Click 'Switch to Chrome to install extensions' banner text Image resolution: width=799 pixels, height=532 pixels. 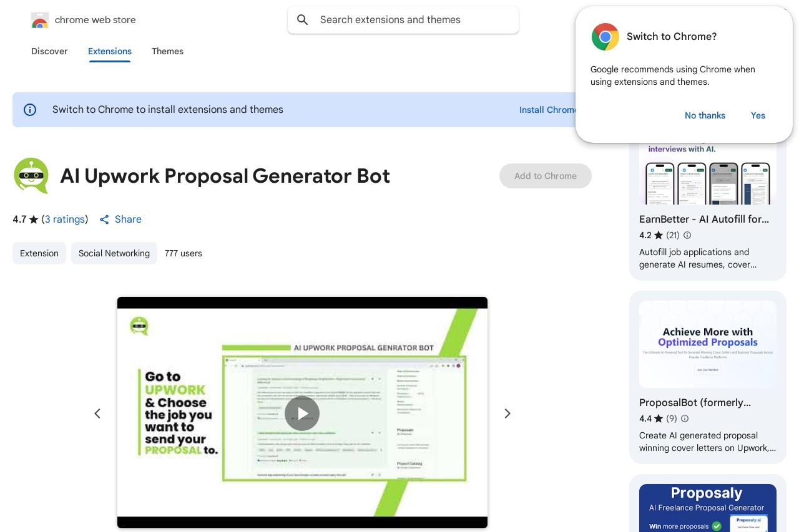tap(168, 110)
